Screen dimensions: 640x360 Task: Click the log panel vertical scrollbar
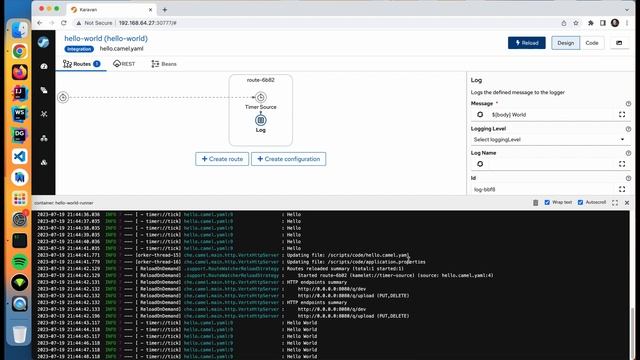point(632,333)
